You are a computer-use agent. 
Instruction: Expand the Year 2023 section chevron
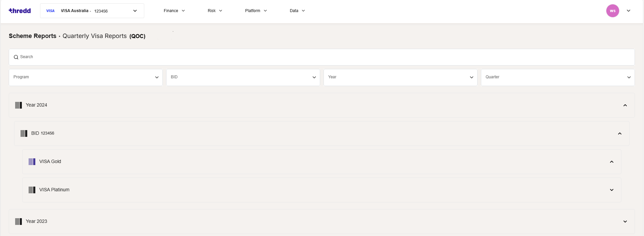click(x=625, y=222)
